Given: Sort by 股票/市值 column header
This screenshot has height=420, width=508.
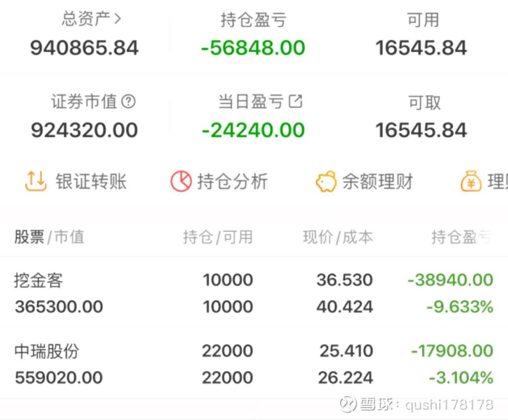Looking at the screenshot, I should click(49, 237).
